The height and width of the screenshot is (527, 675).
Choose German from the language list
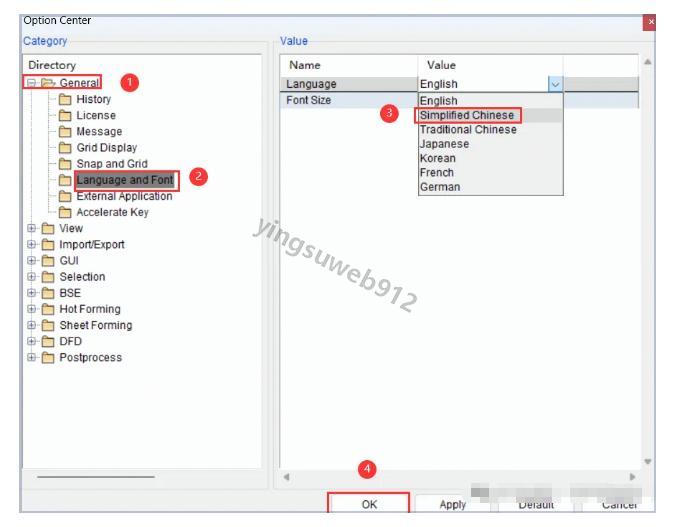(x=490, y=187)
